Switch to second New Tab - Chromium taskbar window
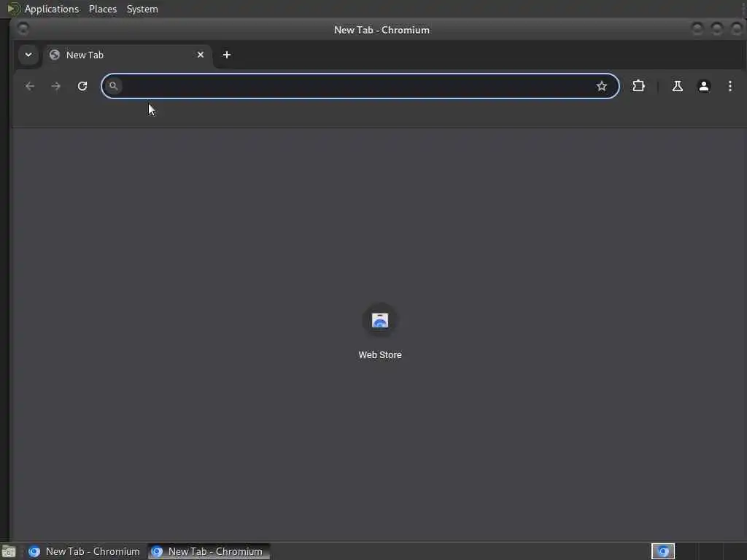The width and height of the screenshot is (747, 560). [208, 551]
